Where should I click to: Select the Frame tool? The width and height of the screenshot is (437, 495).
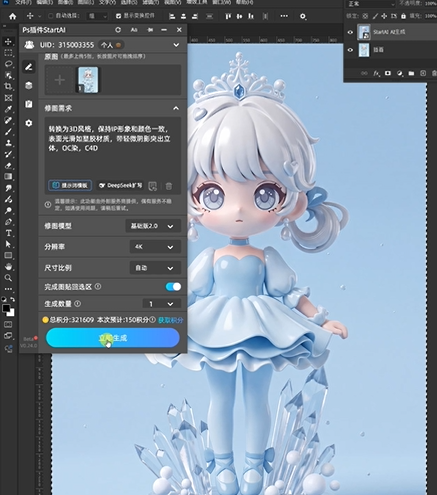tap(8, 98)
